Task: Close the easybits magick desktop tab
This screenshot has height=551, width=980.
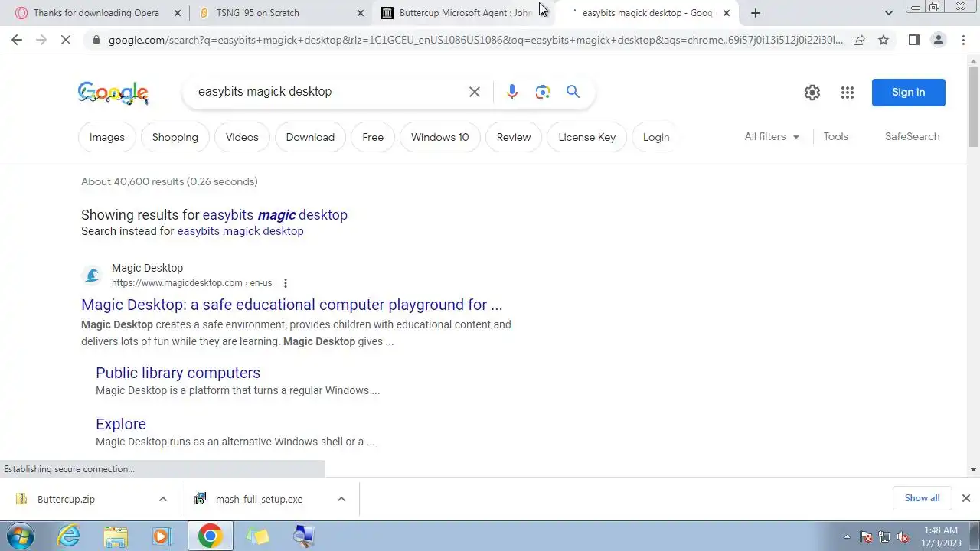Action: pyautogui.click(x=726, y=13)
